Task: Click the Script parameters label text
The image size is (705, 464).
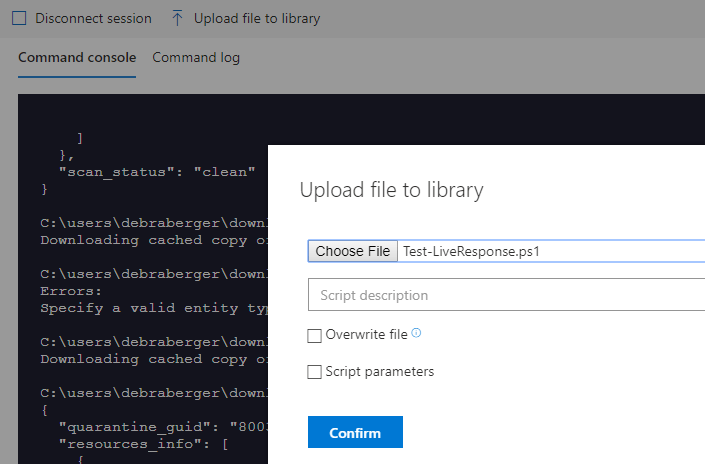Action: (x=380, y=372)
